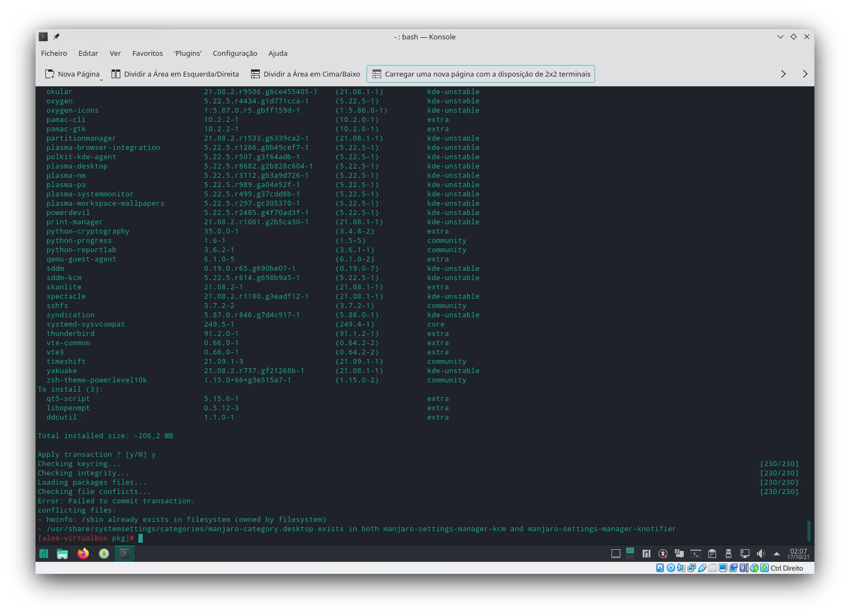Click the VirtualBox hard disk activity icon
850x616 pixels.
660,568
